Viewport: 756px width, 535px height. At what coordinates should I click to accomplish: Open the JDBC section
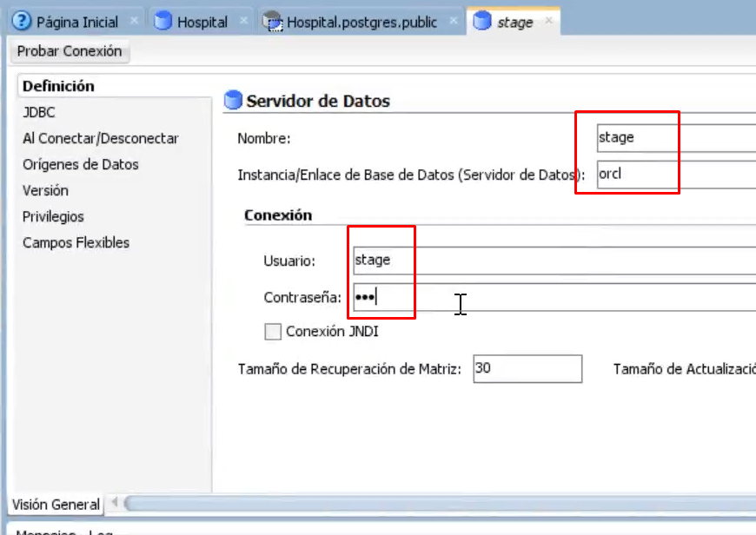[x=39, y=112]
